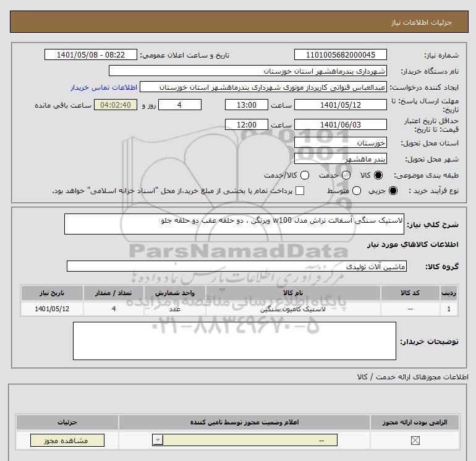Click the تعداد / مقدار column header
The height and width of the screenshot is (461, 476).
click(x=114, y=293)
